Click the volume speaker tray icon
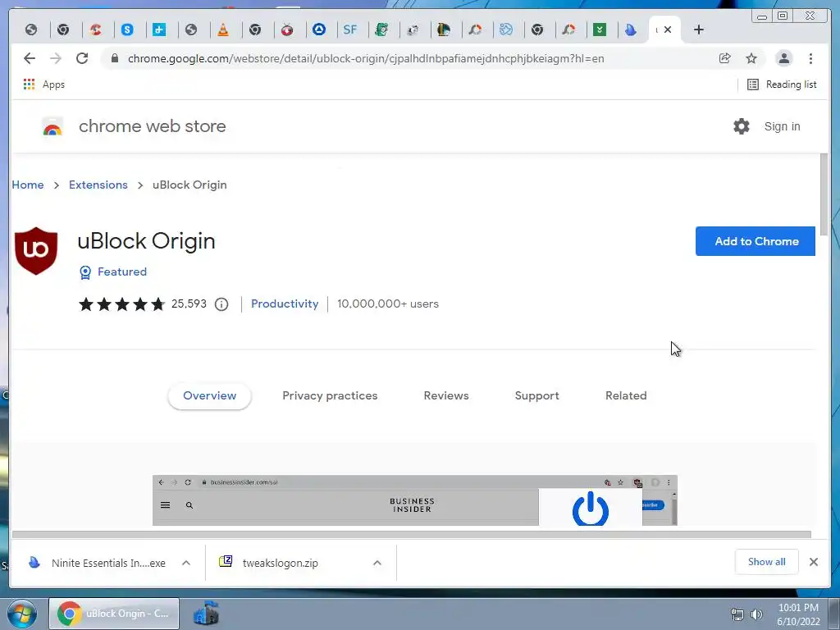This screenshot has height=630, width=840. coord(756,614)
